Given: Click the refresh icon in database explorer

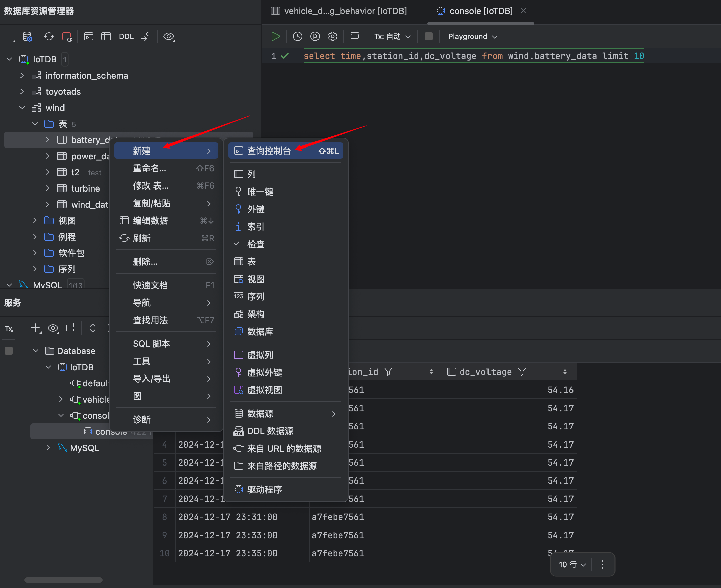Looking at the screenshot, I should (49, 36).
